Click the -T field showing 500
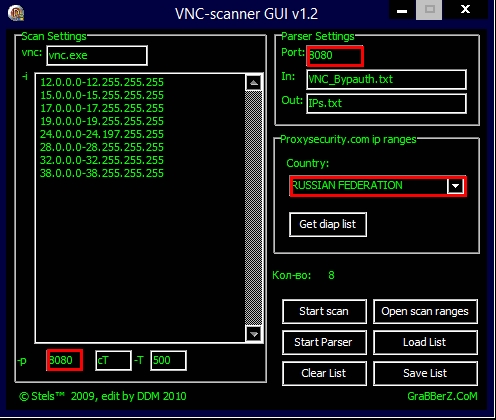 tap(168, 360)
